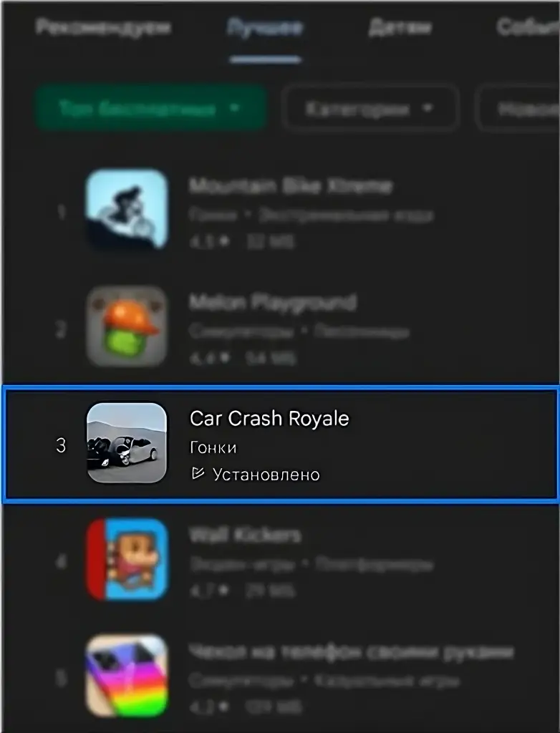Open the Car Crash Royale app icon
Viewport: 560px width, 733px height.
(x=127, y=442)
